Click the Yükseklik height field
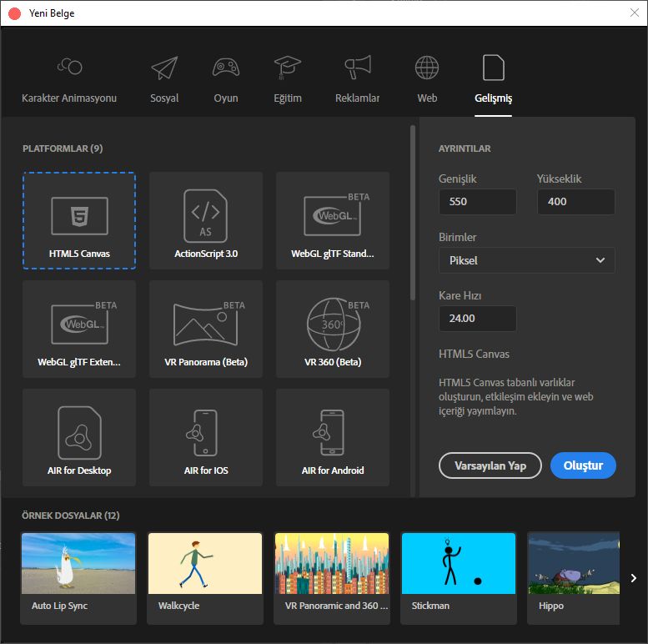Viewport: 648px width, 644px height. pyautogui.click(x=575, y=202)
